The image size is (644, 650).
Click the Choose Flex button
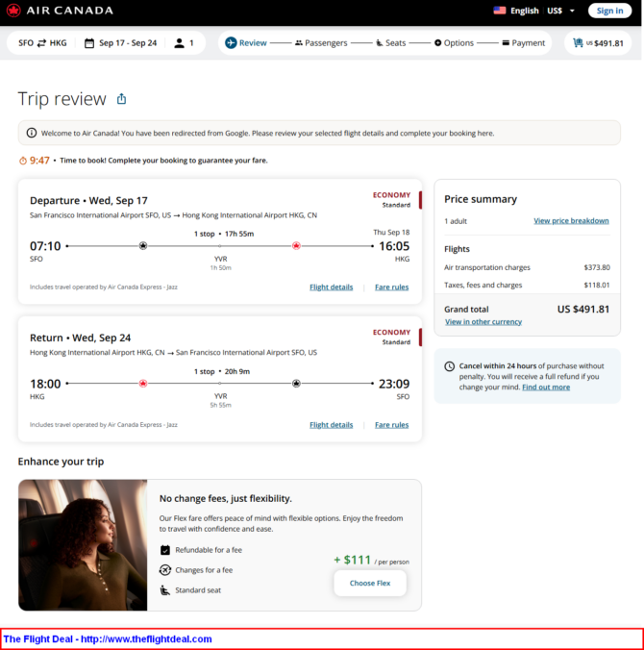click(370, 584)
